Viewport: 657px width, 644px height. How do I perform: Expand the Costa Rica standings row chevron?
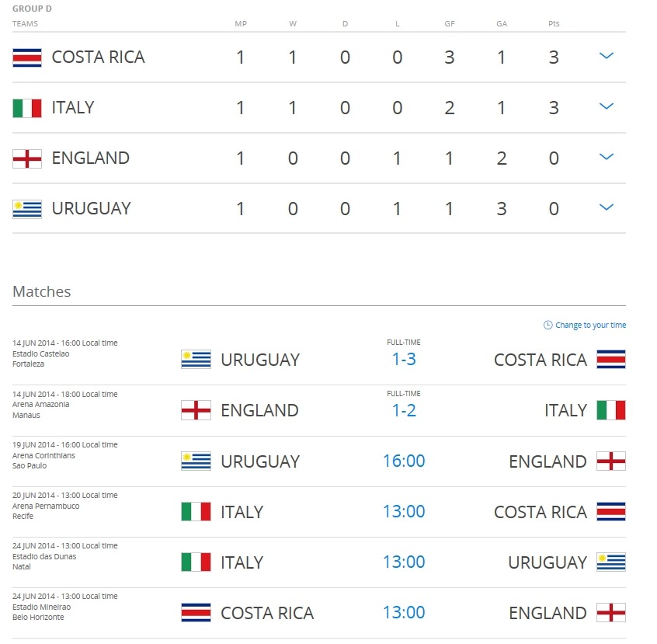[x=607, y=55]
